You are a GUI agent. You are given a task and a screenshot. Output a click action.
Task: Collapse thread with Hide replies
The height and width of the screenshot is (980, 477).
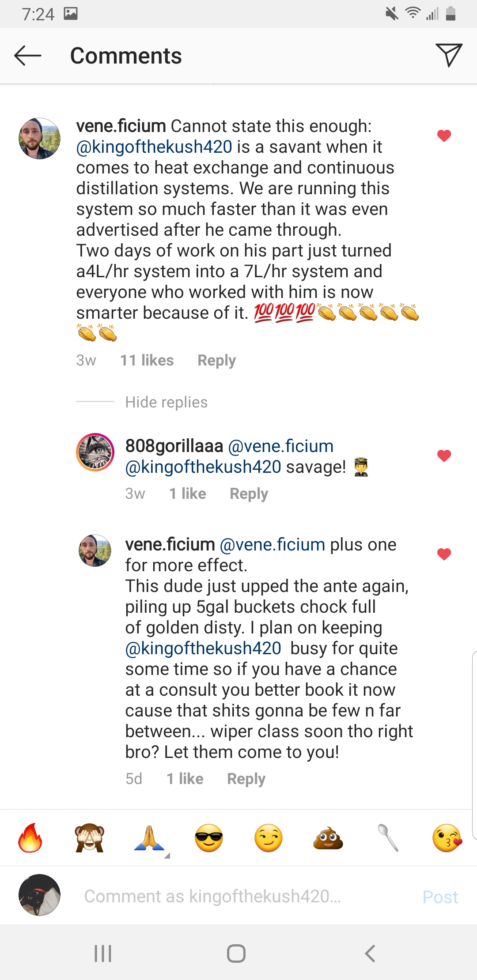click(166, 402)
